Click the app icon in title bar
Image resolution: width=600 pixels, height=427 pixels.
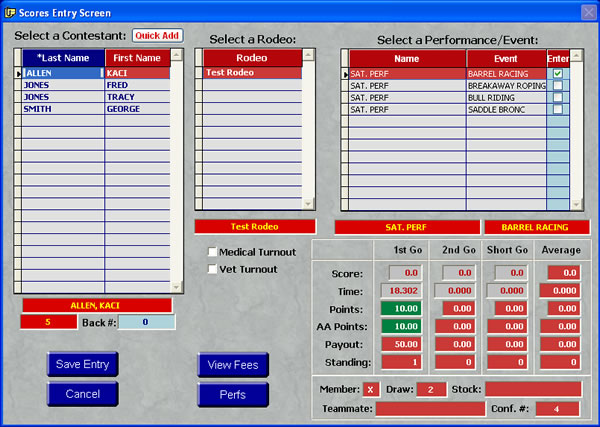pos(10,12)
